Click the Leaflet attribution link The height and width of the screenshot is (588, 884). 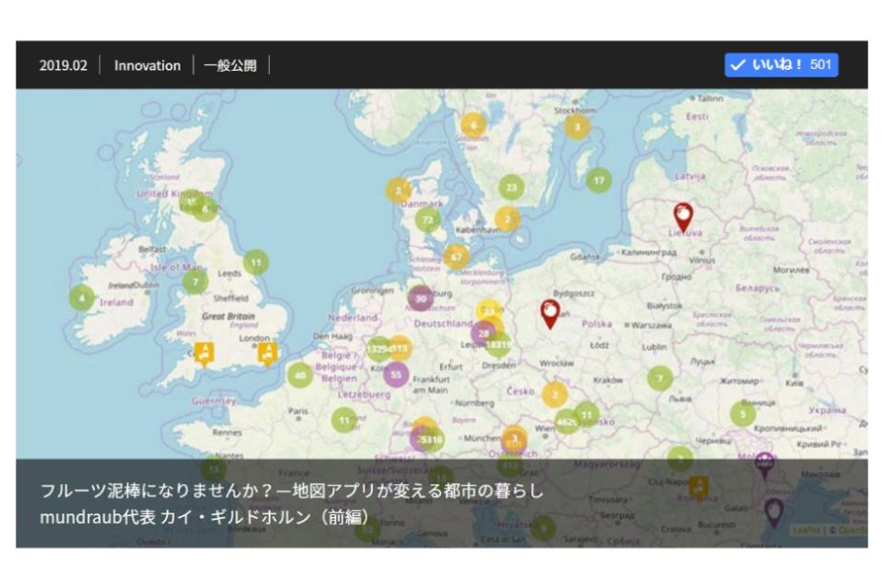805,530
